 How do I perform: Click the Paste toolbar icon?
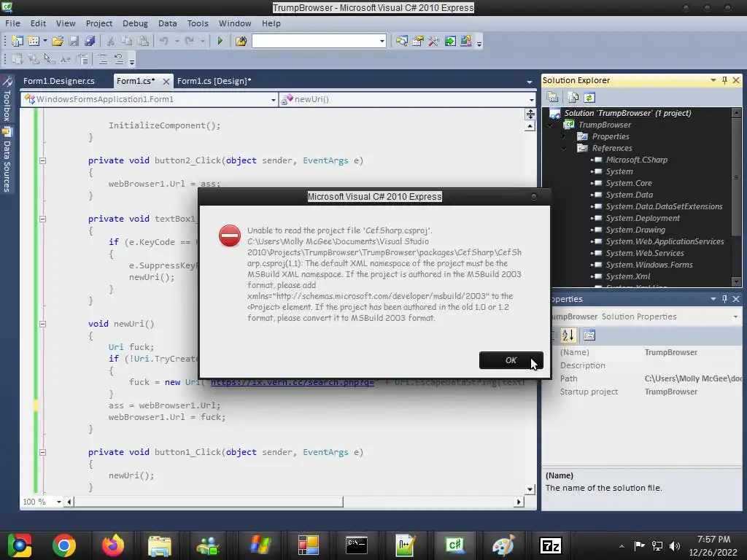pos(143,41)
